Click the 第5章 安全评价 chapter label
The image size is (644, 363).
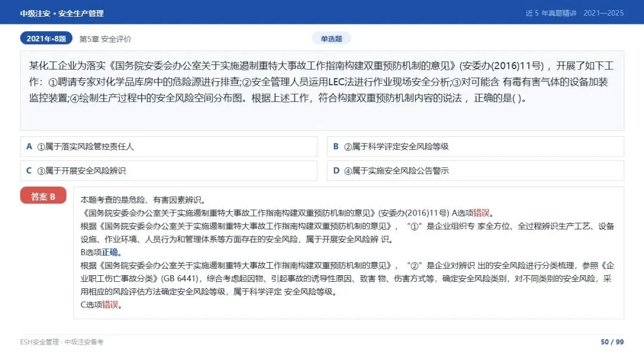(105, 39)
